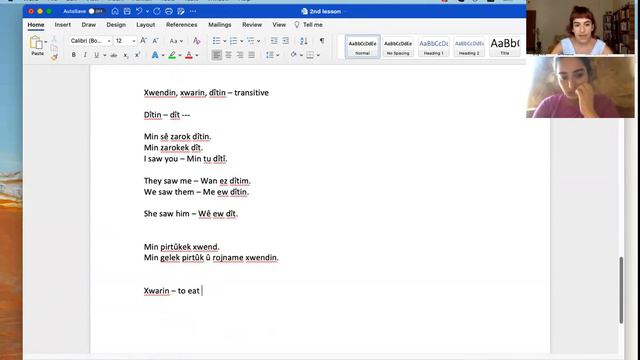Apply the Heading 2 style
Viewport: 640px width, 360px height.
469,47
